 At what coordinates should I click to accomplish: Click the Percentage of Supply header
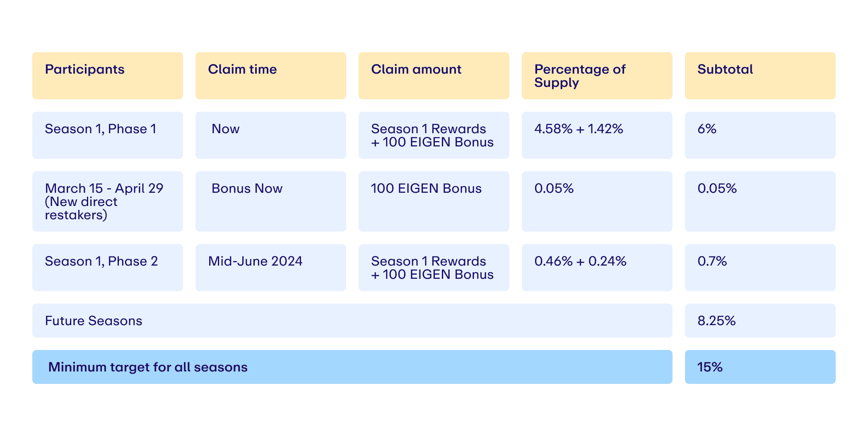point(597,75)
